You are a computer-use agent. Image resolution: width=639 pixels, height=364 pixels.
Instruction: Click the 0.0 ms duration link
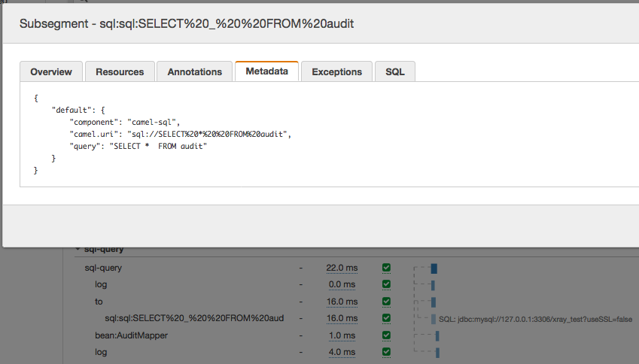pos(342,284)
